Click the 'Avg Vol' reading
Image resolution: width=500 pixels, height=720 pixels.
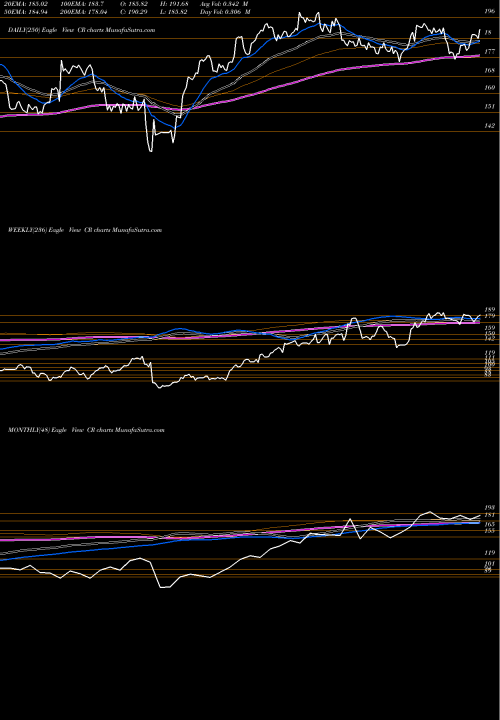pos(224,3)
